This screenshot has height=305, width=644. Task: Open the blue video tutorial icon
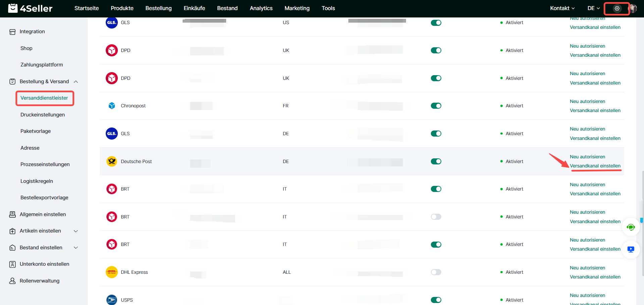pyautogui.click(x=631, y=249)
